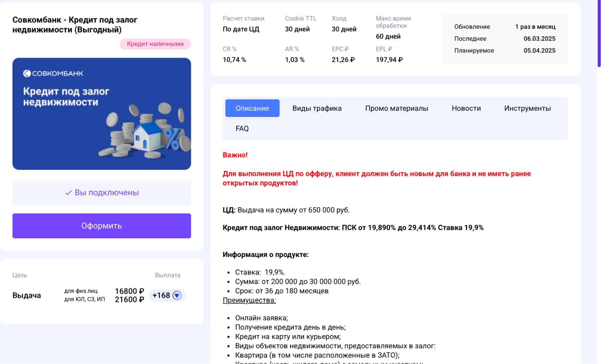Click the EPC value 21,26 ₽
601x364 pixels.
pos(343,60)
